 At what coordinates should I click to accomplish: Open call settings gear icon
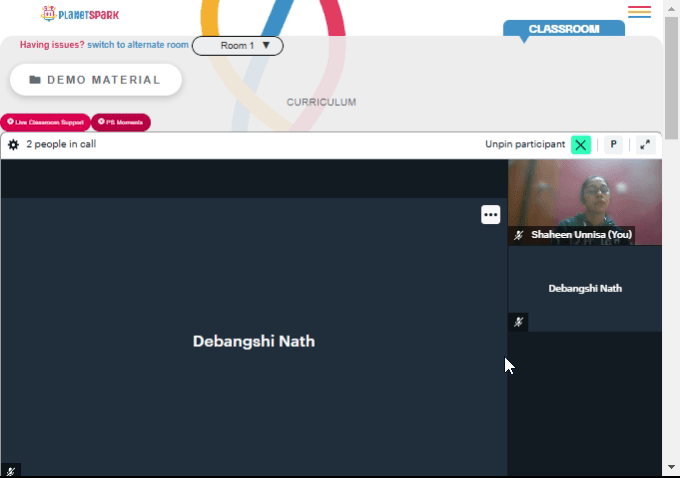[x=13, y=144]
